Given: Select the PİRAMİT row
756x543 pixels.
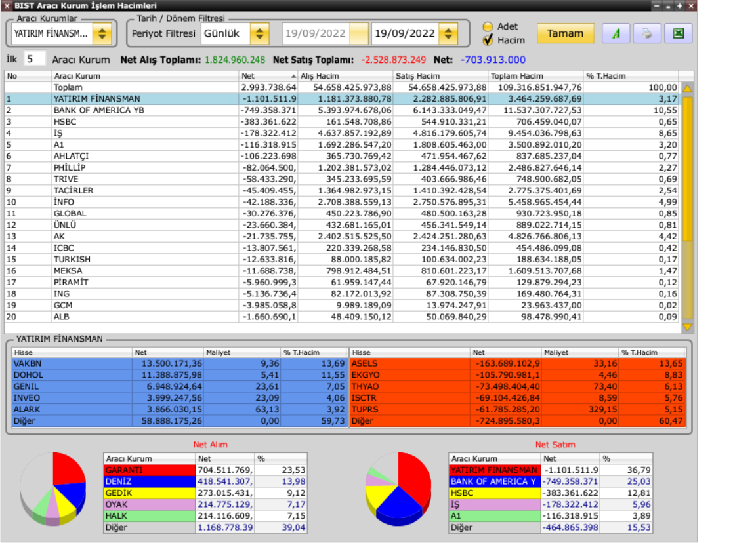Looking at the screenshot, I should [x=341, y=283].
